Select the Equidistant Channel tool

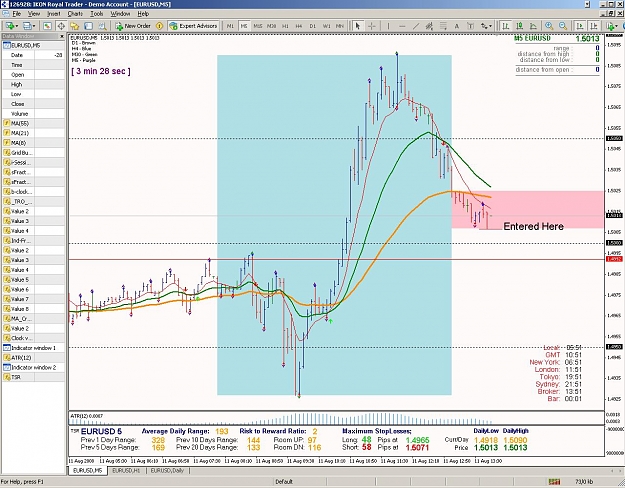(x=429, y=26)
